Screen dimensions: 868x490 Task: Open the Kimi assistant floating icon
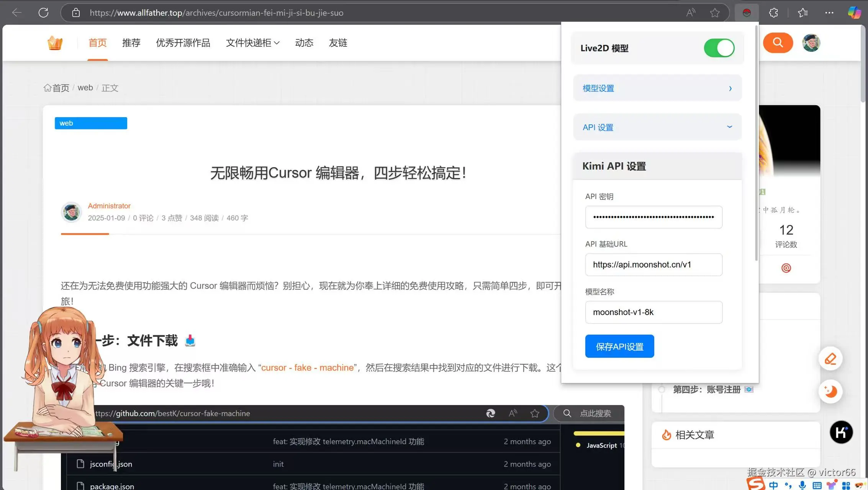tap(841, 432)
